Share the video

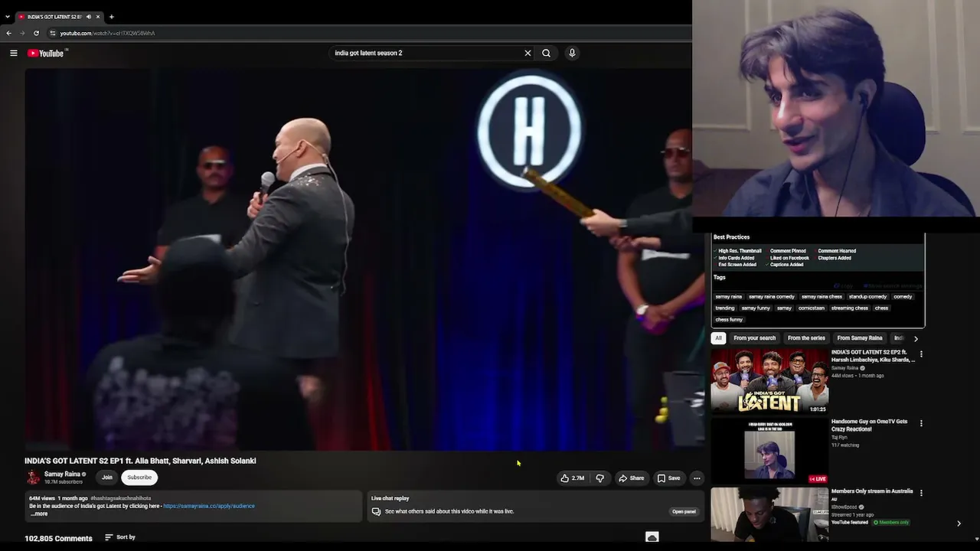[632, 478]
